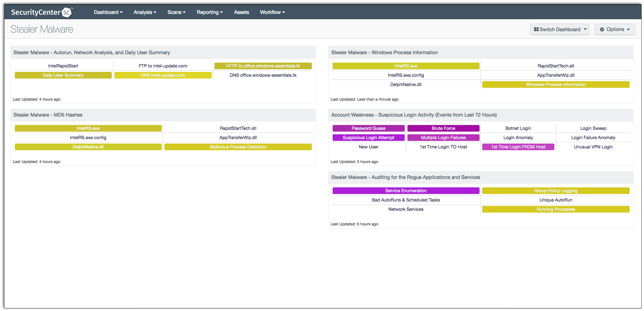Click HTTP to office.windows-essentials.tk indicator

pyautogui.click(x=263, y=66)
